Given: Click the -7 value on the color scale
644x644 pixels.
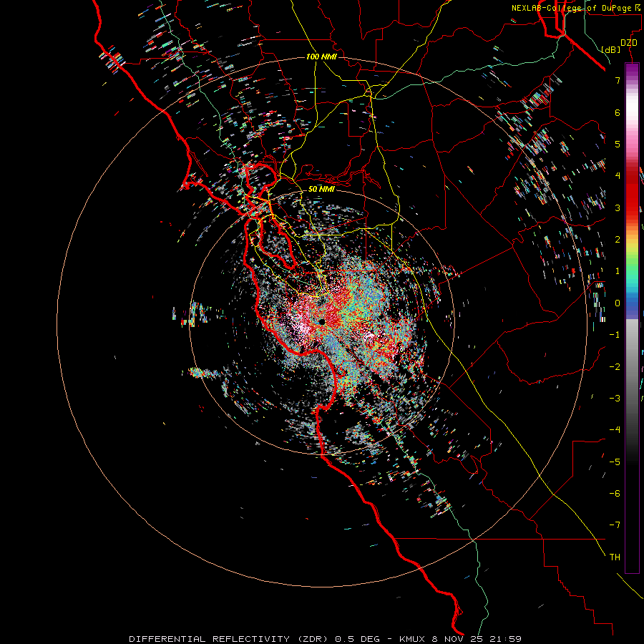Looking at the screenshot, I should click(x=615, y=525).
